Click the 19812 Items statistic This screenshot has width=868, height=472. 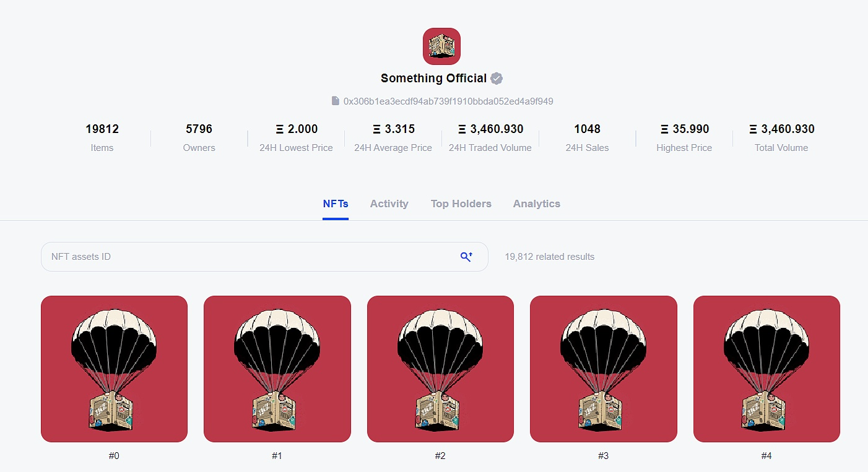(102, 129)
